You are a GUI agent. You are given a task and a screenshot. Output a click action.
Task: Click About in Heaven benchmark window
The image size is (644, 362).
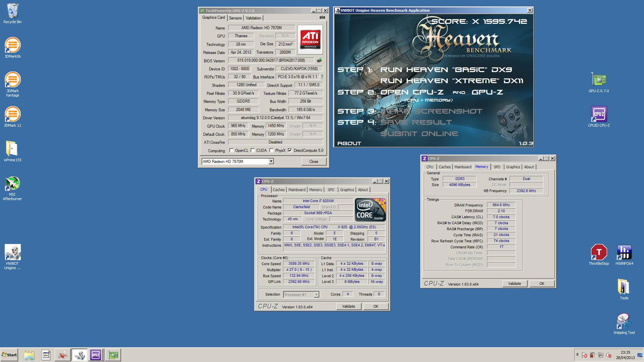(349, 143)
